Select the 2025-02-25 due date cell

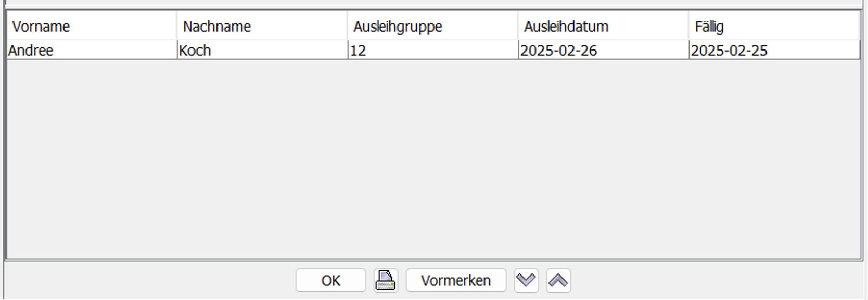774,51
